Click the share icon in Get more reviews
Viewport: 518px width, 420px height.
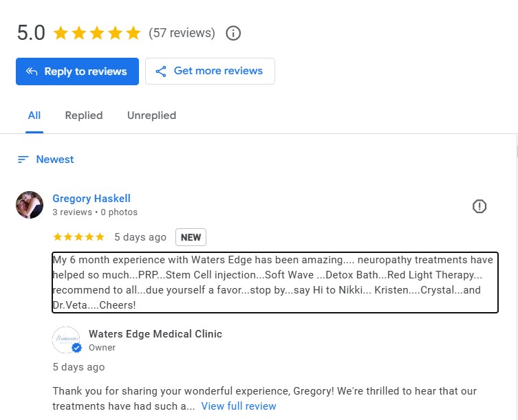(161, 71)
